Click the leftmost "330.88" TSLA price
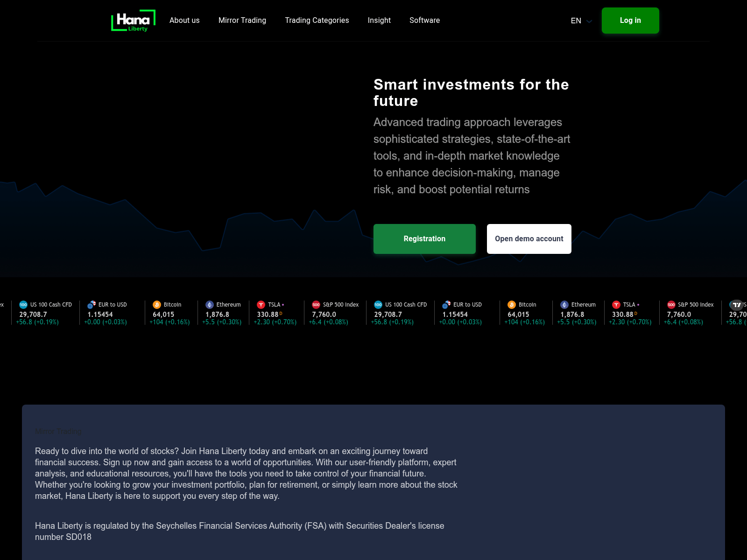 point(268,315)
